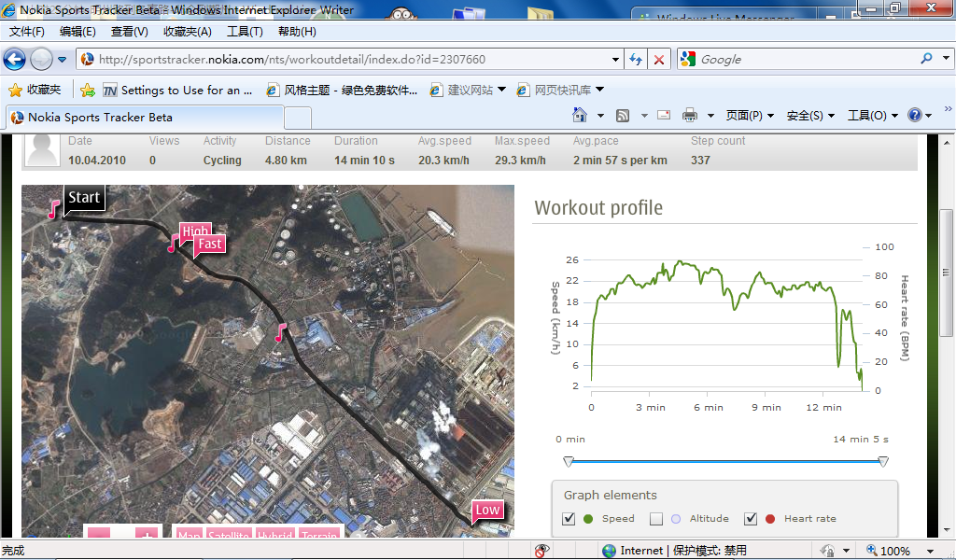Click the music note icon beside High marker
Screen dimensions: 956x560
point(174,243)
